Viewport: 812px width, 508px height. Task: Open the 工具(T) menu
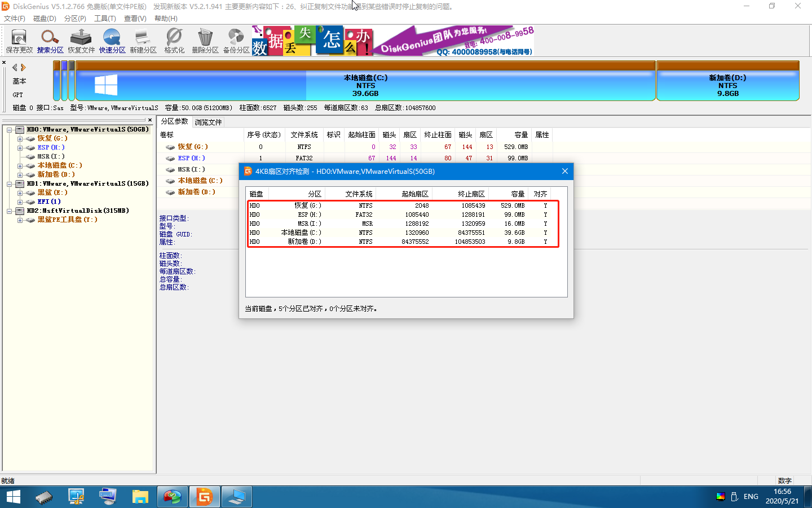click(x=105, y=19)
